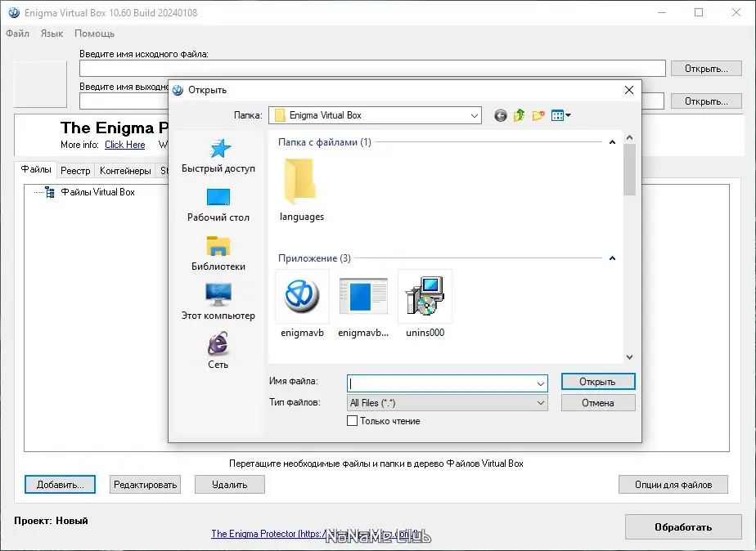This screenshot has height=551, width=756.
Task: Click the Опции для файлов button
Action: [673, 485]
